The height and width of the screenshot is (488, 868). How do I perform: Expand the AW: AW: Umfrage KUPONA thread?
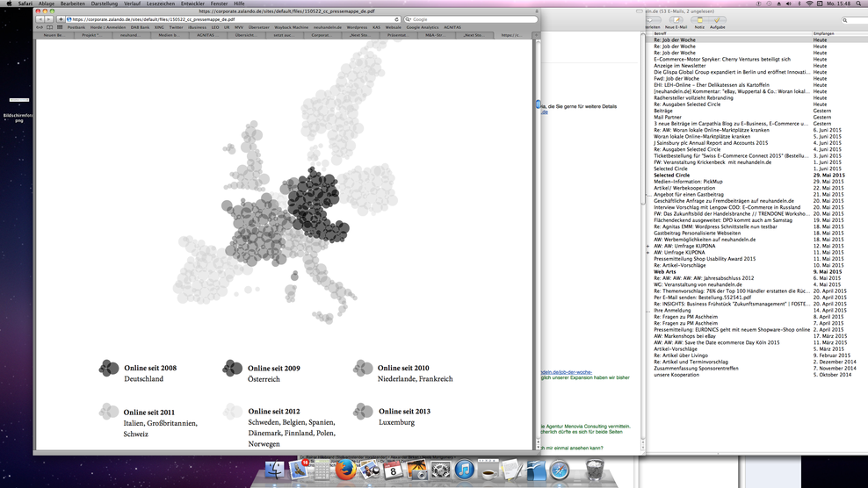tap(647, 247)
